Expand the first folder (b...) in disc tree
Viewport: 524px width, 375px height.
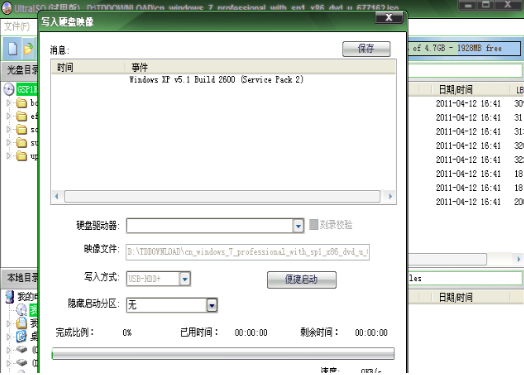tap(9, 103)
